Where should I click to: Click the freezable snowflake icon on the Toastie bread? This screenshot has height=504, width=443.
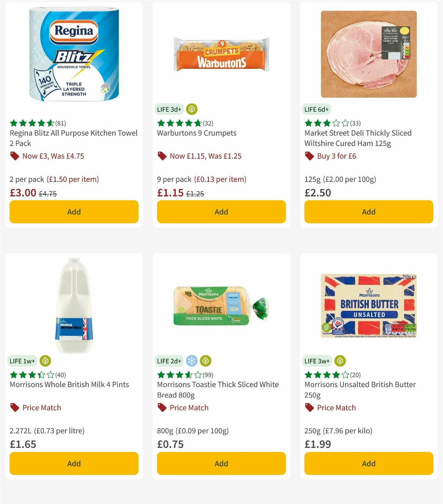pyautogui.click(x=192, y=361)
